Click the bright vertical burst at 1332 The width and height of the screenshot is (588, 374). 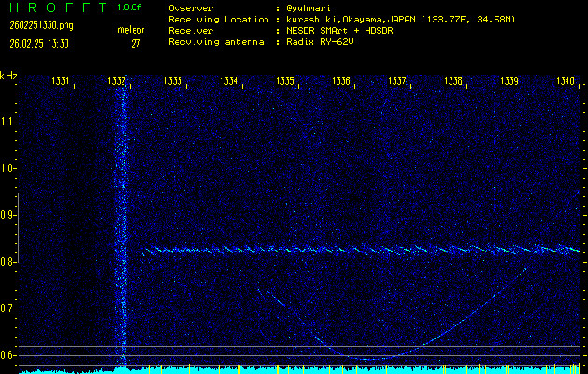(x=120, y=234)
